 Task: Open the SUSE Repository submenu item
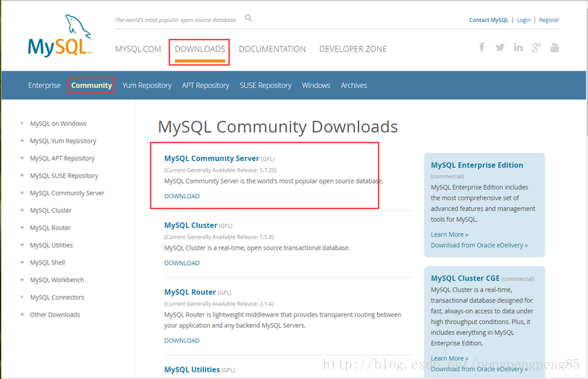tap(265, 85)
